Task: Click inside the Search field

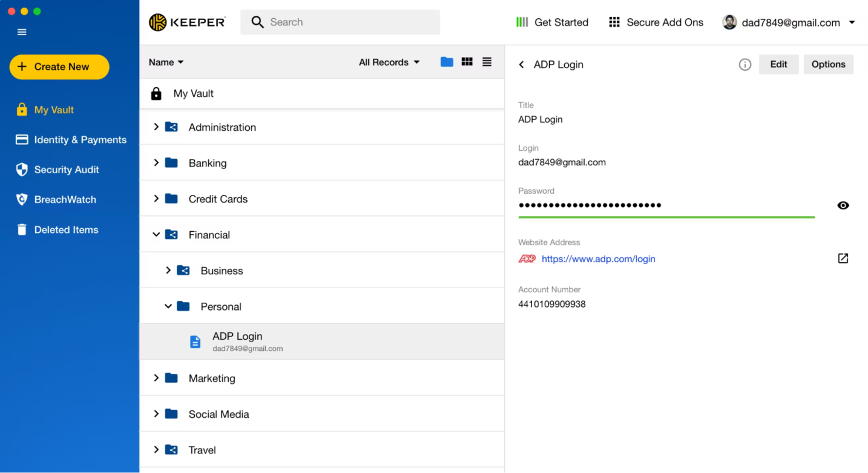Action: click(x=340, y=22)
